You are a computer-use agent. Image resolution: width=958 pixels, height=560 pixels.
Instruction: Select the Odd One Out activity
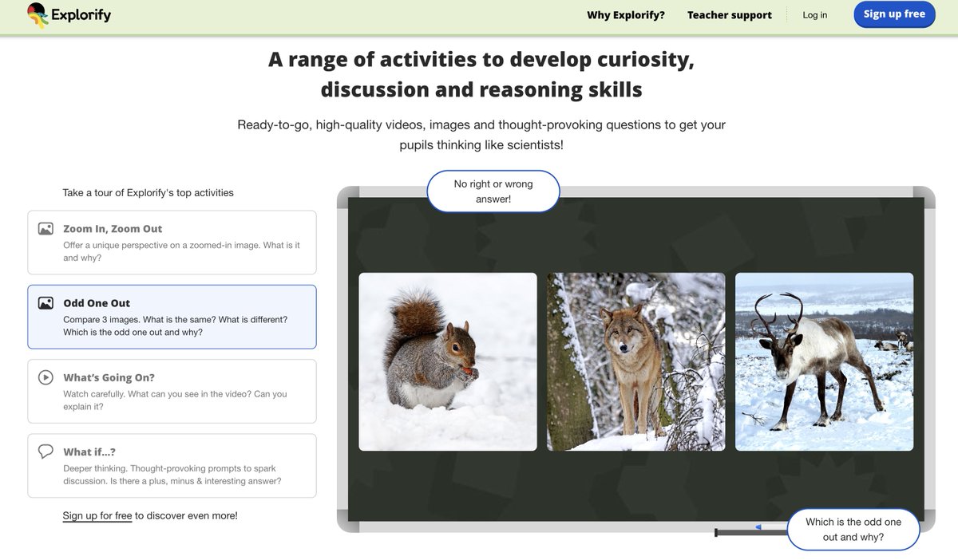[x=172, y=317]
